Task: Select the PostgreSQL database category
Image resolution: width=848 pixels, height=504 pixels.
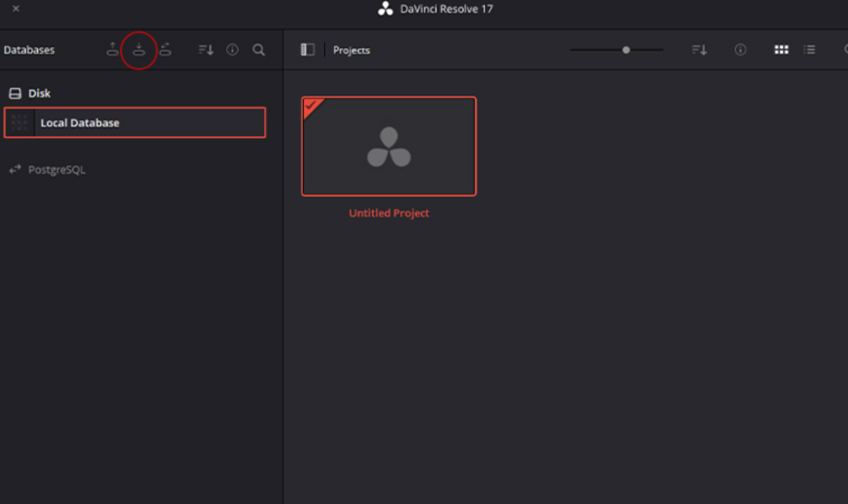Action: point(47,170)
